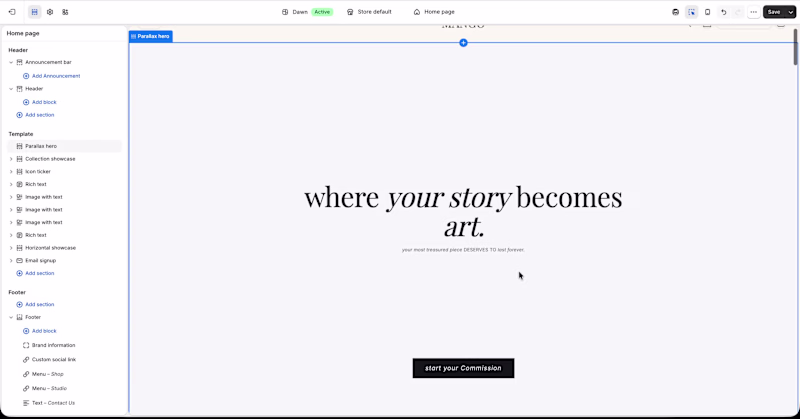
Task: Expand the Collection showcase chevron
Action: point(11,159)
